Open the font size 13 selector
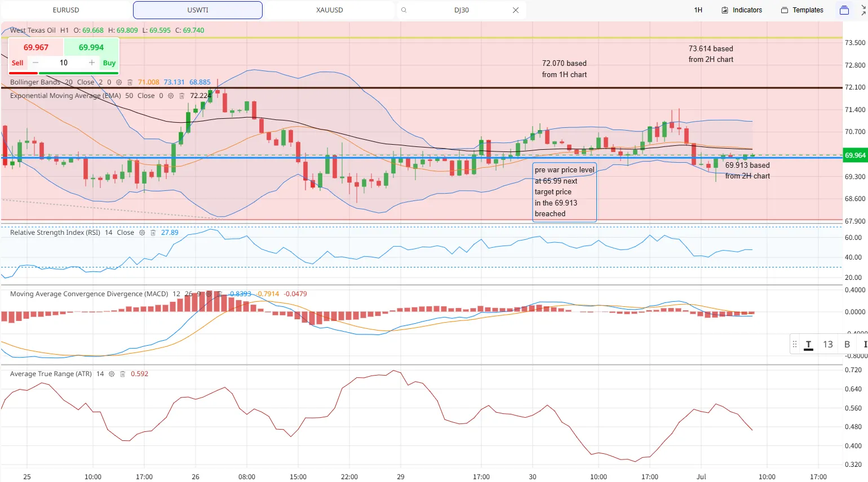 828,345
